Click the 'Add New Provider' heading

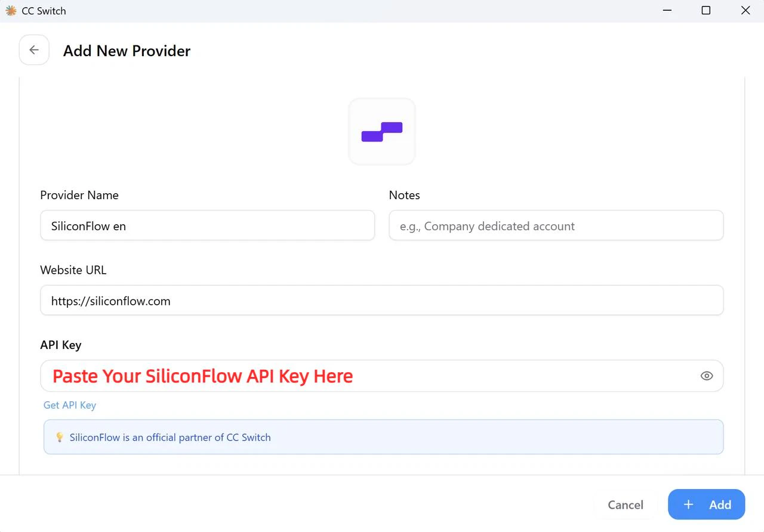(x=127, y=51)
